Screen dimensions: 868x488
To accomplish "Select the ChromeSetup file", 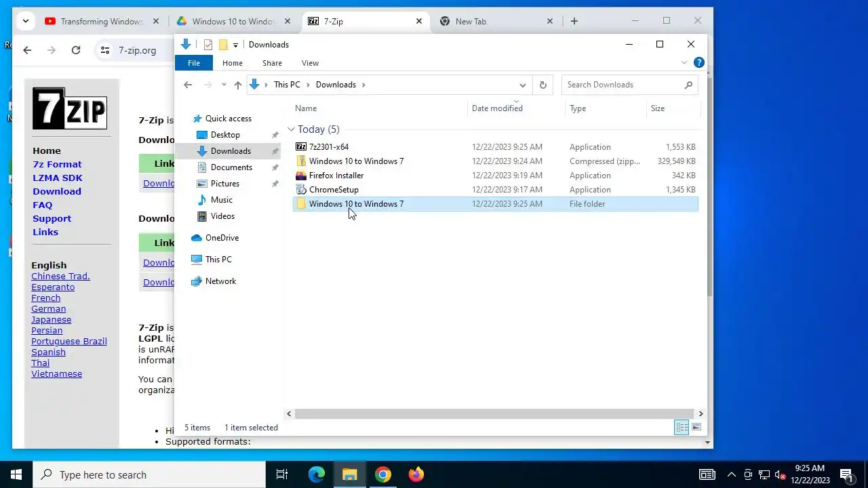I will pos(496,190).
